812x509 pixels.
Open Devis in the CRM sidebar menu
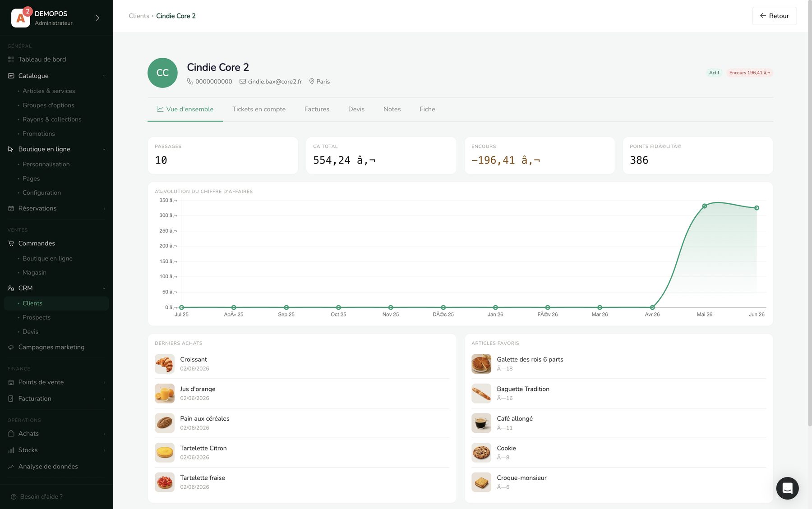click(x=30, y=331)
